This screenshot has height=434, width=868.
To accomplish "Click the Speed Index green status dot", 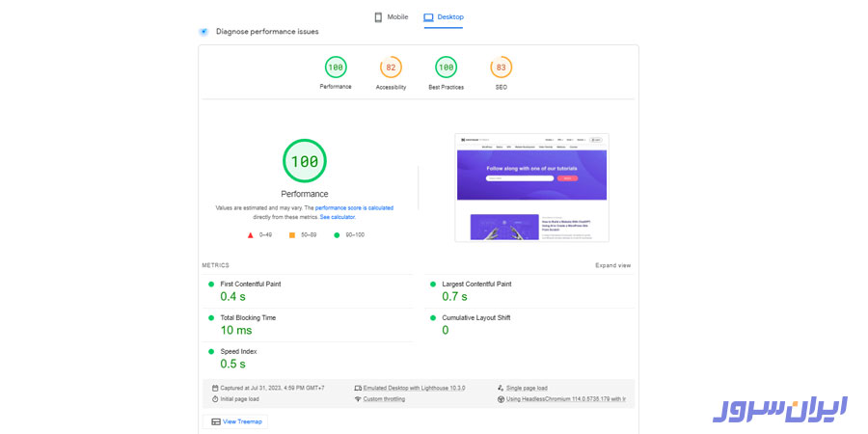I will 211,351.
